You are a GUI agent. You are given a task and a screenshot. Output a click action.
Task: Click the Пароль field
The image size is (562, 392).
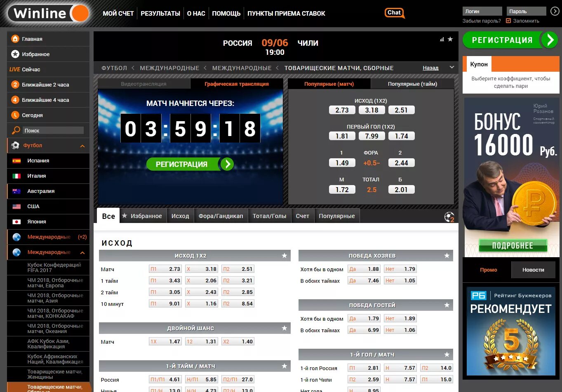(526, 11)
